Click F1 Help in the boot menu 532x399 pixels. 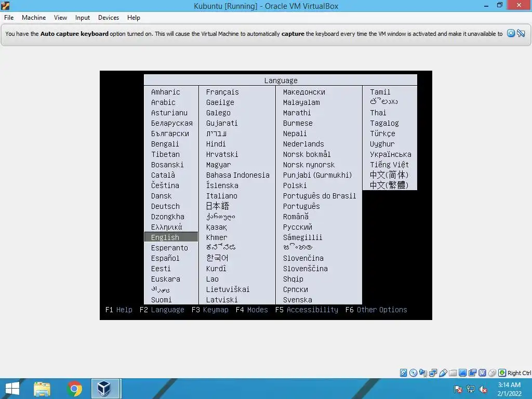(119, 310)
